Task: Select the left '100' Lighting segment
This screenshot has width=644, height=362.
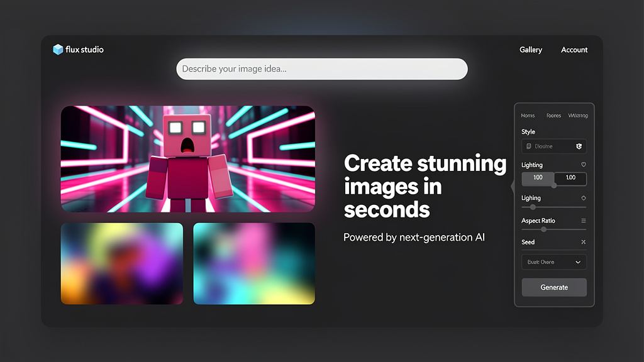Action: [x=538, y=178]
